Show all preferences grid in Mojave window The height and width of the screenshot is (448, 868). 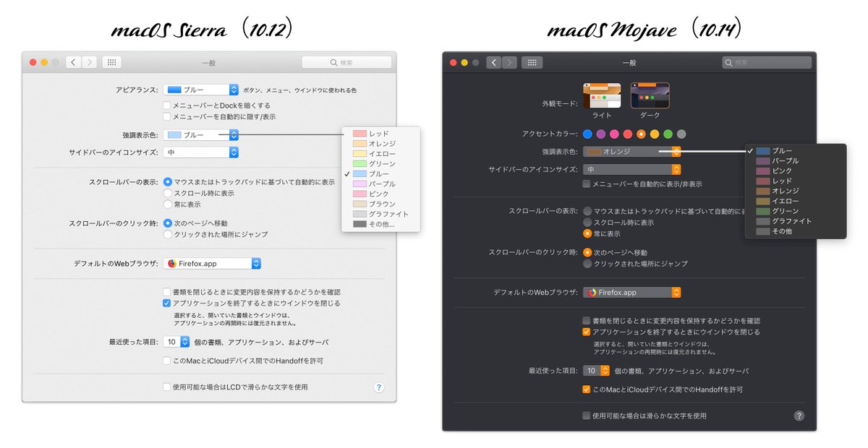point(532,63)
